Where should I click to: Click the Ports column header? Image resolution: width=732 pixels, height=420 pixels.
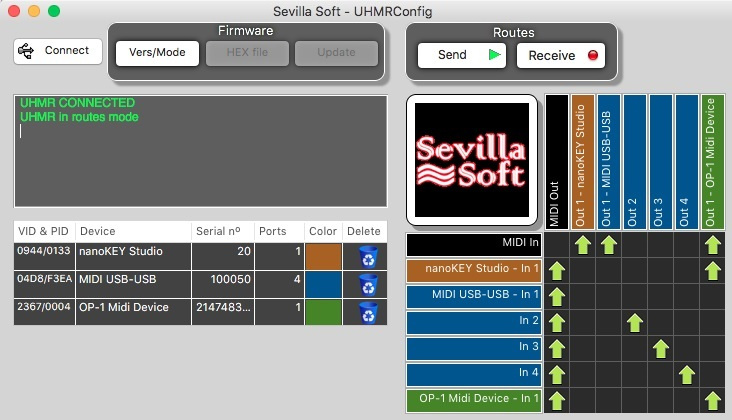tap(279, 231)
